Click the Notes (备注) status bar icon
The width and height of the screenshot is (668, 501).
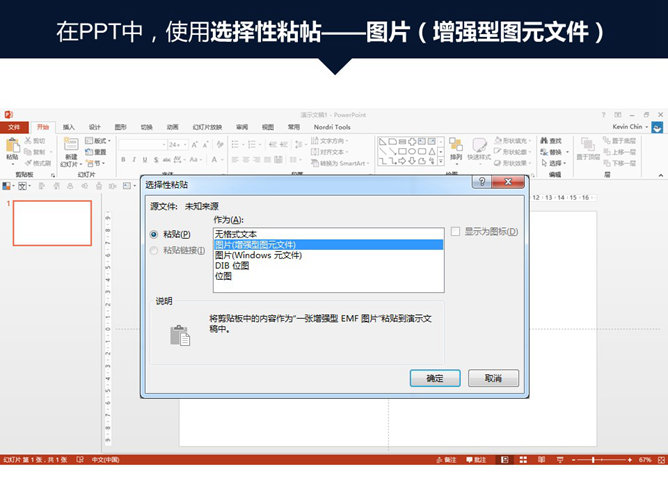[445, 460]
